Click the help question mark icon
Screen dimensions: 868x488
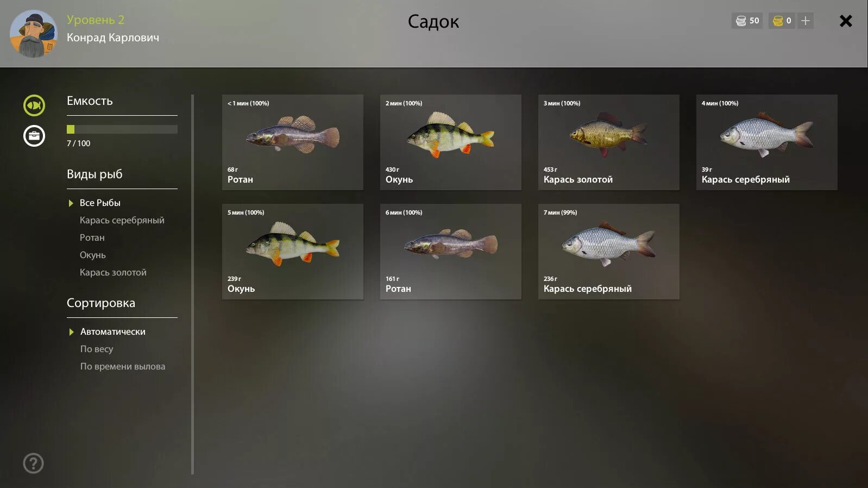[x=33, y=464]
